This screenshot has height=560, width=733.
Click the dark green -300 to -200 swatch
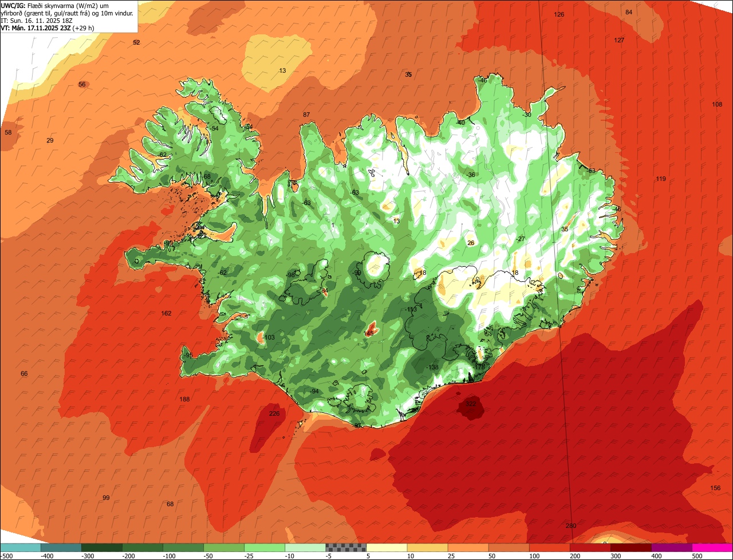[101, 547]
